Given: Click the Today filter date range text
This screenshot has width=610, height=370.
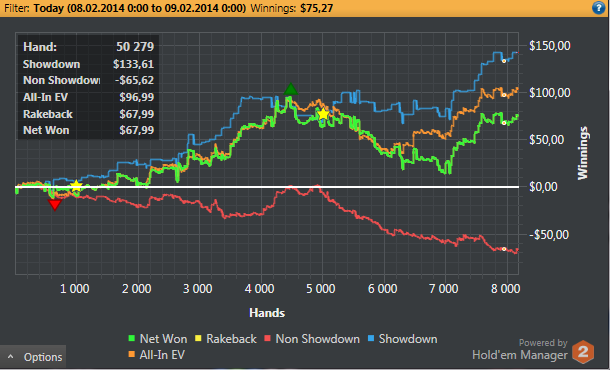Looking at the screenshot, I should (140, 8).
